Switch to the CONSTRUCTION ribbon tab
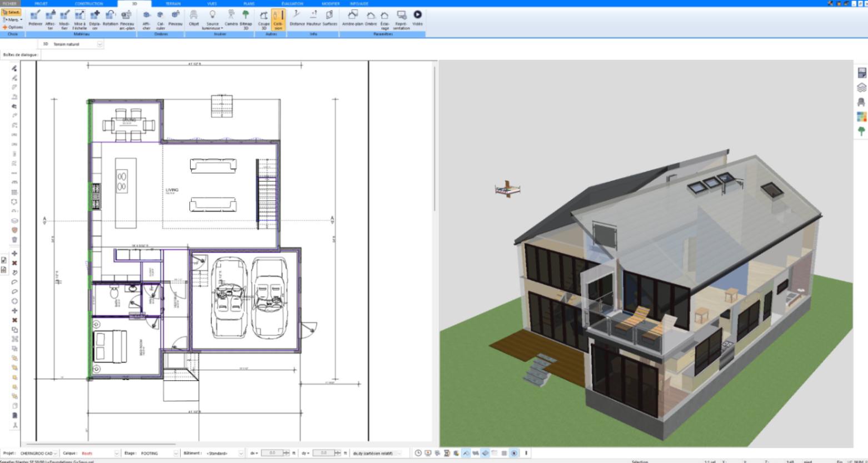 click(89, 3)
